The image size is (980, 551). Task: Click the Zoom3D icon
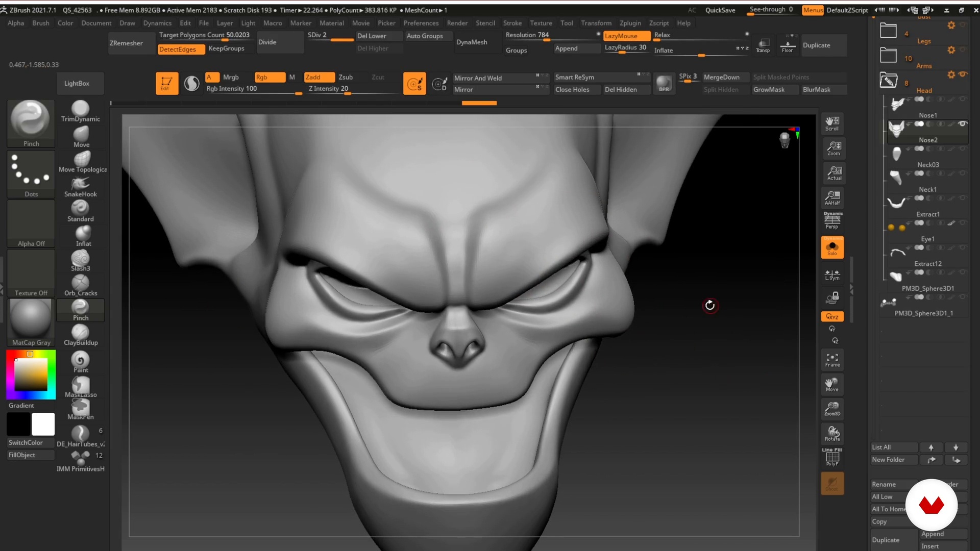point(832,409)
